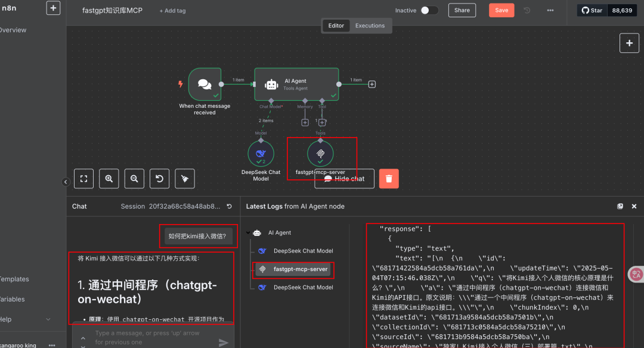Open the DeepSeek Chat Model node
644x348 pixels.
pos(261,154)
